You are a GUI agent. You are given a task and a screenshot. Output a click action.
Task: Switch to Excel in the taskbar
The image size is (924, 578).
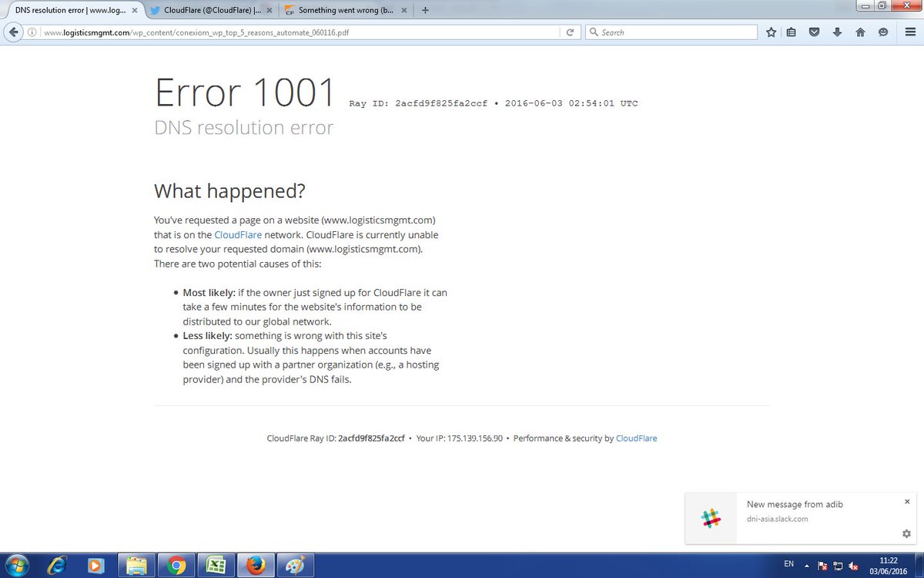click(x=216, y=565)
